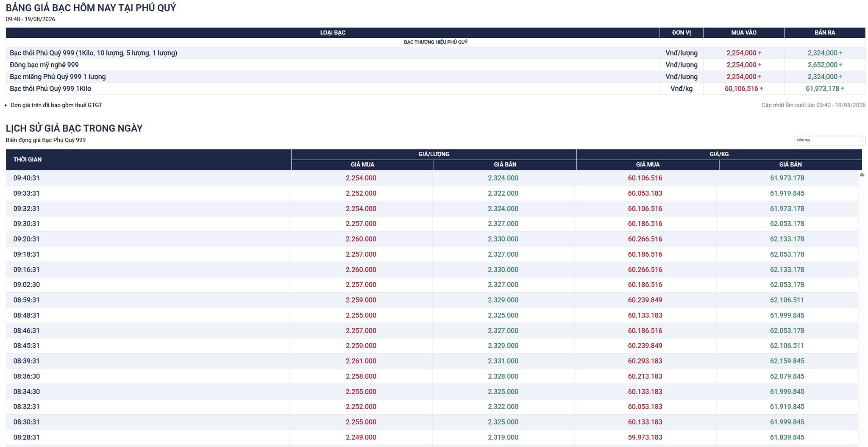This screenshot has height=447, width=868.
Task: Select the "08:30:31" time entry
Action: click(x=26, y=422)
